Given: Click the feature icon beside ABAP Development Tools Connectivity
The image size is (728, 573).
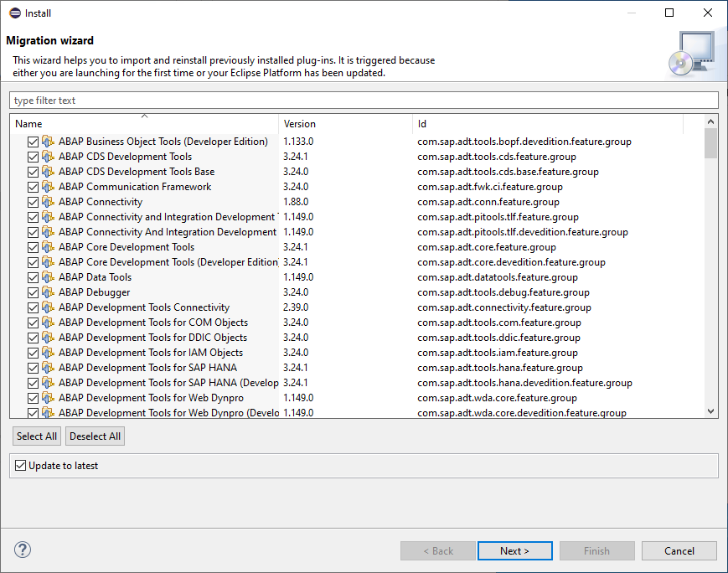Looking at the screenshot, I should coord(48,307).
